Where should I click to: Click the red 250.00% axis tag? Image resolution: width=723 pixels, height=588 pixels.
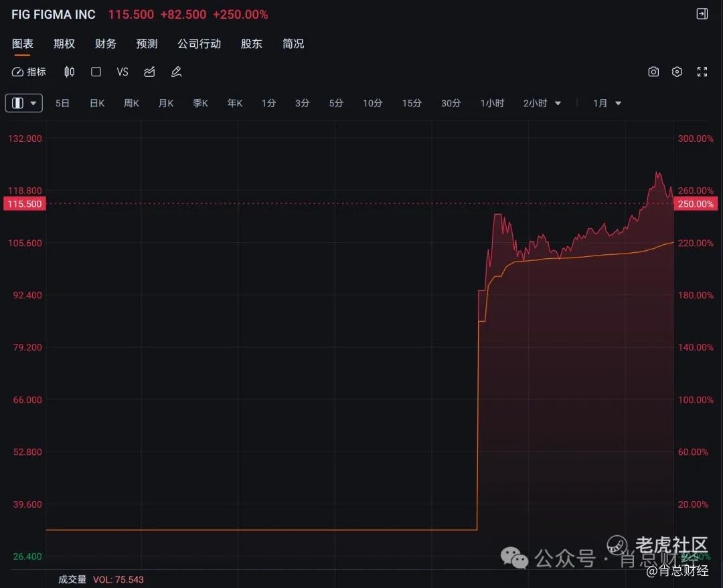[696, 203]
